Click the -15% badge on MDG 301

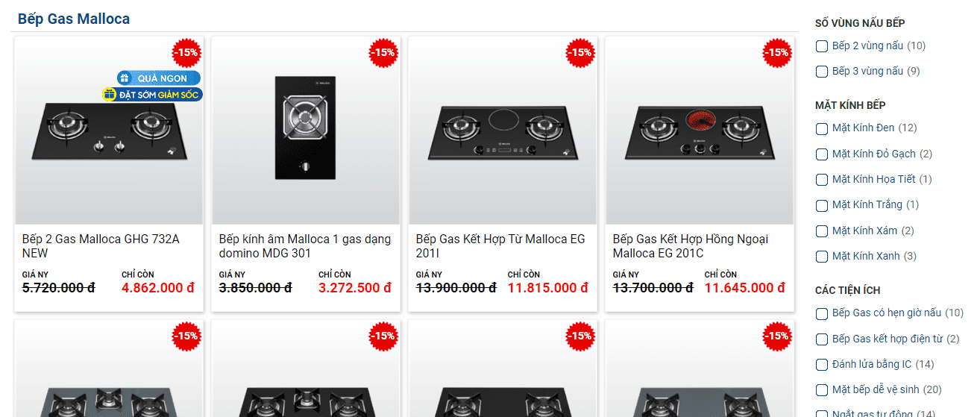click(383, 52)
